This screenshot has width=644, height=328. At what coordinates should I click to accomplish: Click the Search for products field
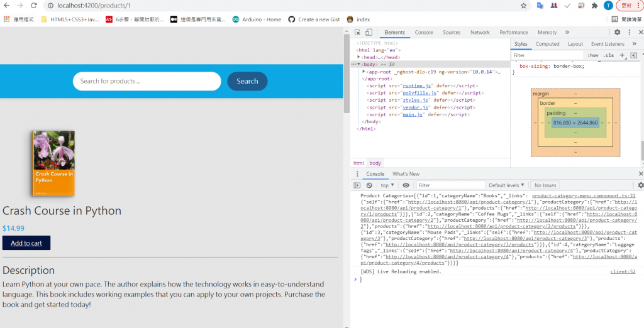pyautogui.click(x=147, y=81)
